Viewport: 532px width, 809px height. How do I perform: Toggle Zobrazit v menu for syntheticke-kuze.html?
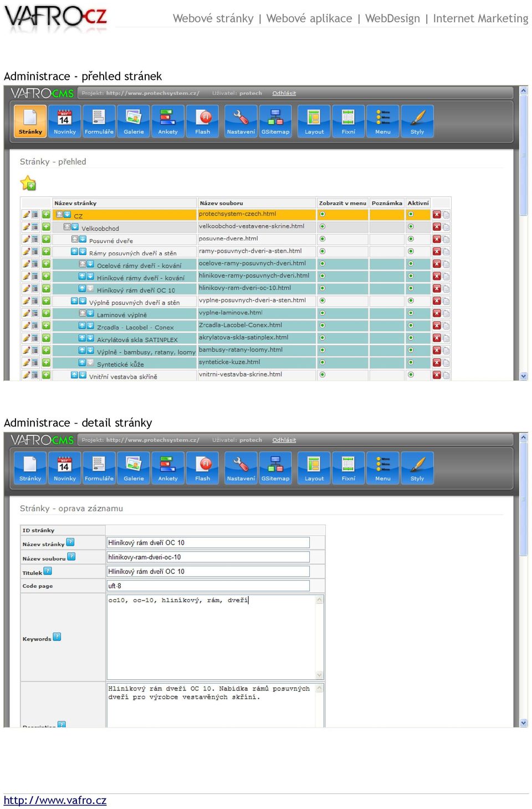[322, 363]
